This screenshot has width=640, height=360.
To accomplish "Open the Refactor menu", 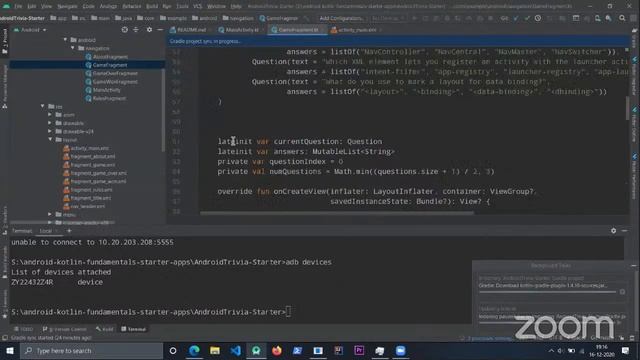I will tap(131, 7).
